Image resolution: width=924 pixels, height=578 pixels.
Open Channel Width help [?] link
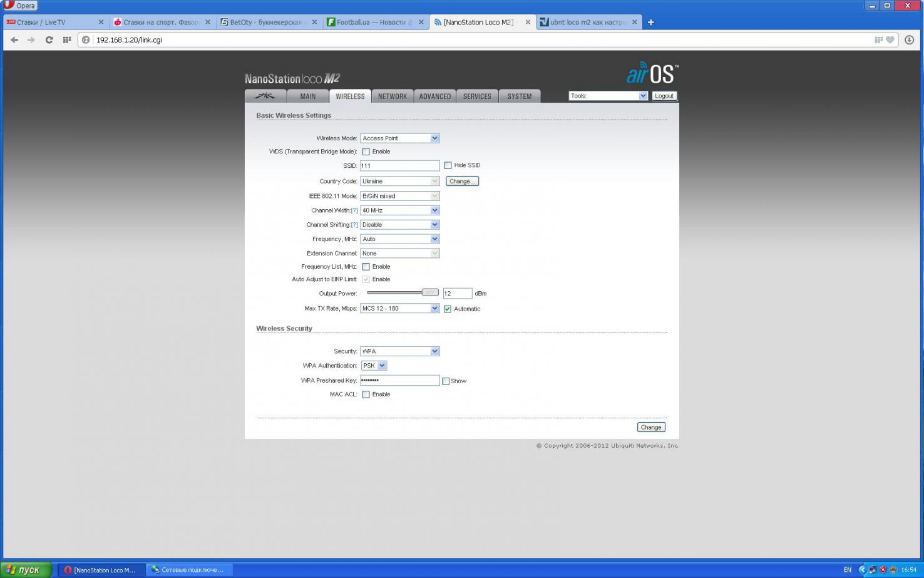(x=354, y=210)
